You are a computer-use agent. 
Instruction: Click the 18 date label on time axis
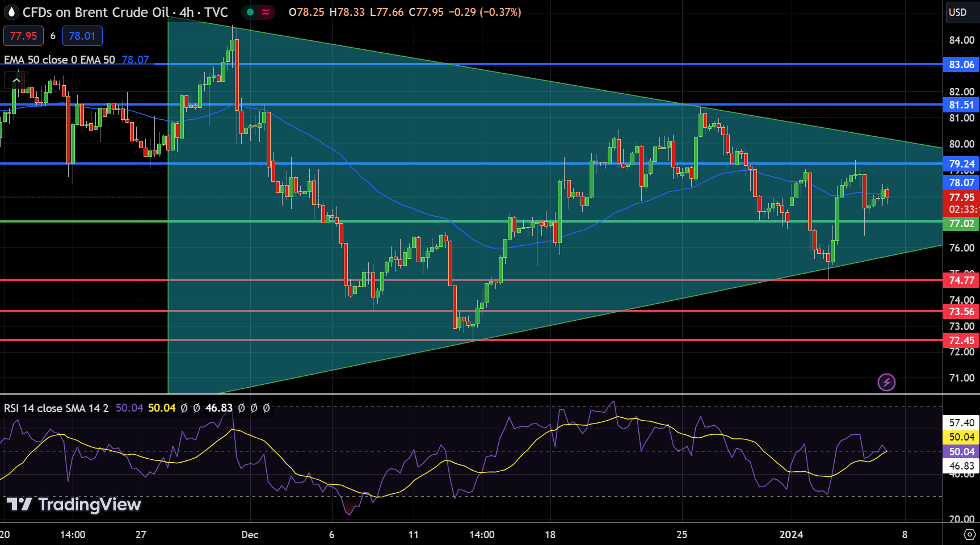point(550,535)
